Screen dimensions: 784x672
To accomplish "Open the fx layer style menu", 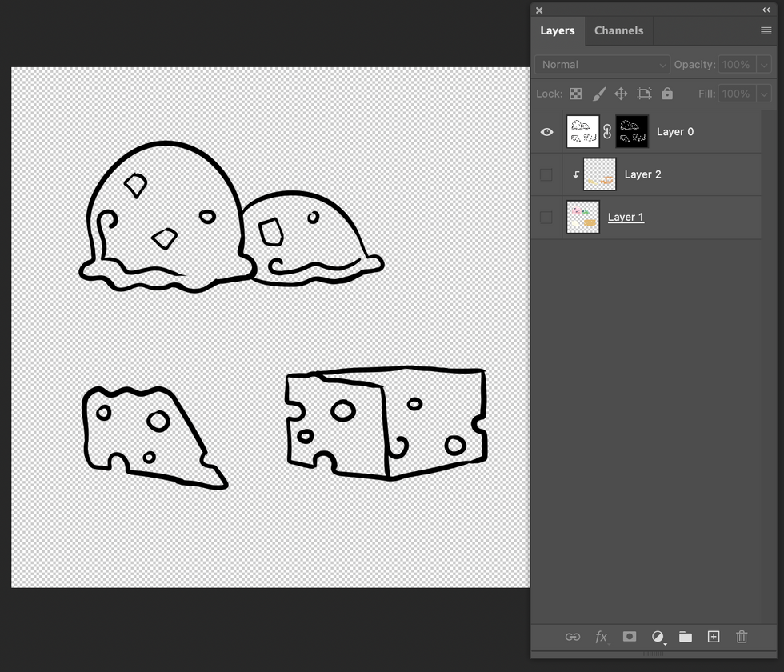I will (x=602, y=637).
